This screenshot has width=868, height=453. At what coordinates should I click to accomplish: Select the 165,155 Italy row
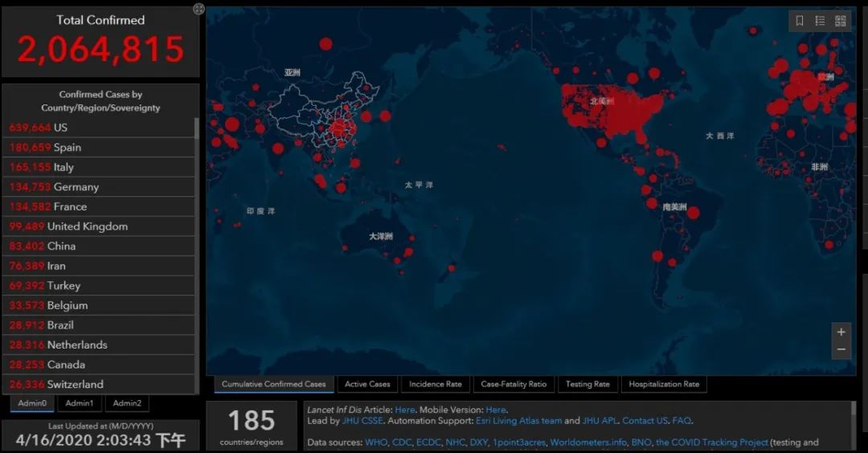(99, 167)
